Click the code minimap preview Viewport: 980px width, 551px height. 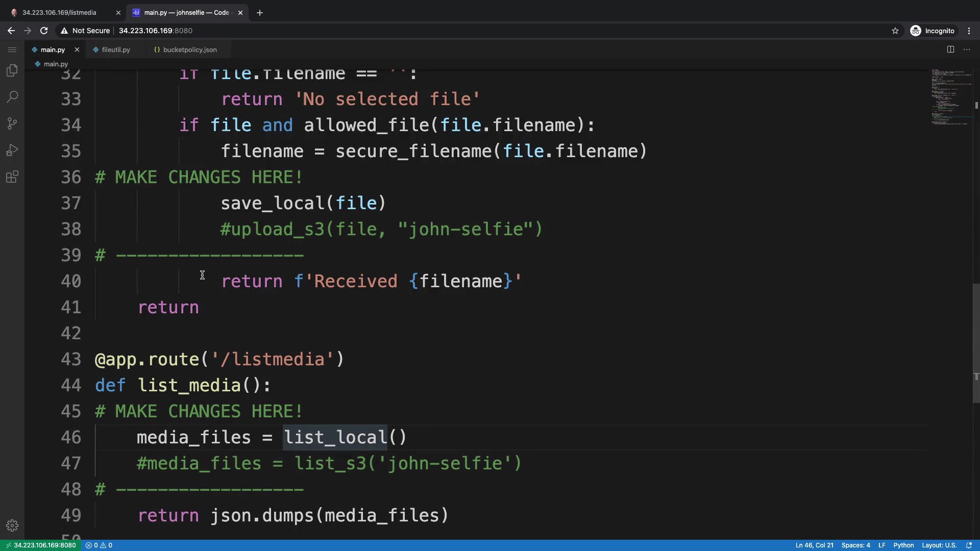pos(950,97)
